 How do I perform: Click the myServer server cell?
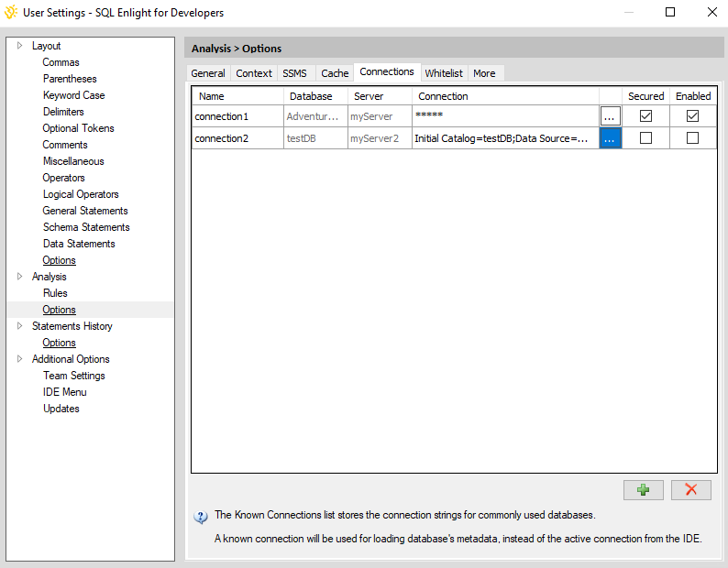coord(380,116)
